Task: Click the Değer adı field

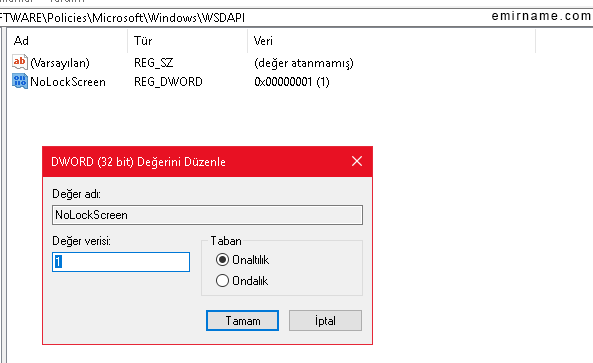Action: point(207,215)
